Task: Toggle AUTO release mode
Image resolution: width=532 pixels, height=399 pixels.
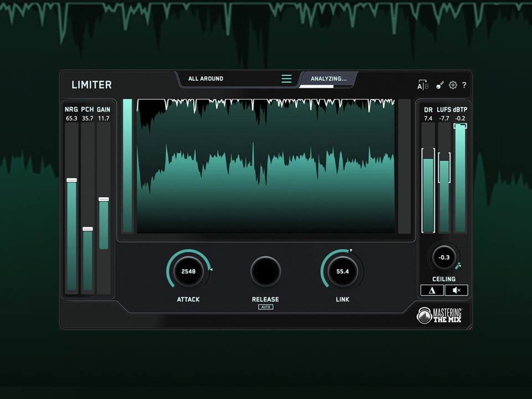Action: 265,306
